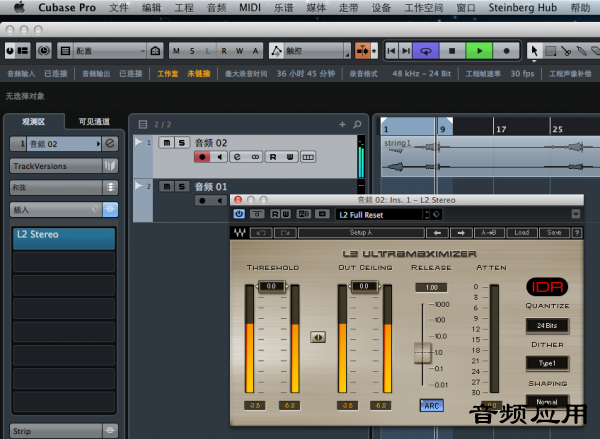
Task: Select the Glue tool
Action: tap(581, 51)
